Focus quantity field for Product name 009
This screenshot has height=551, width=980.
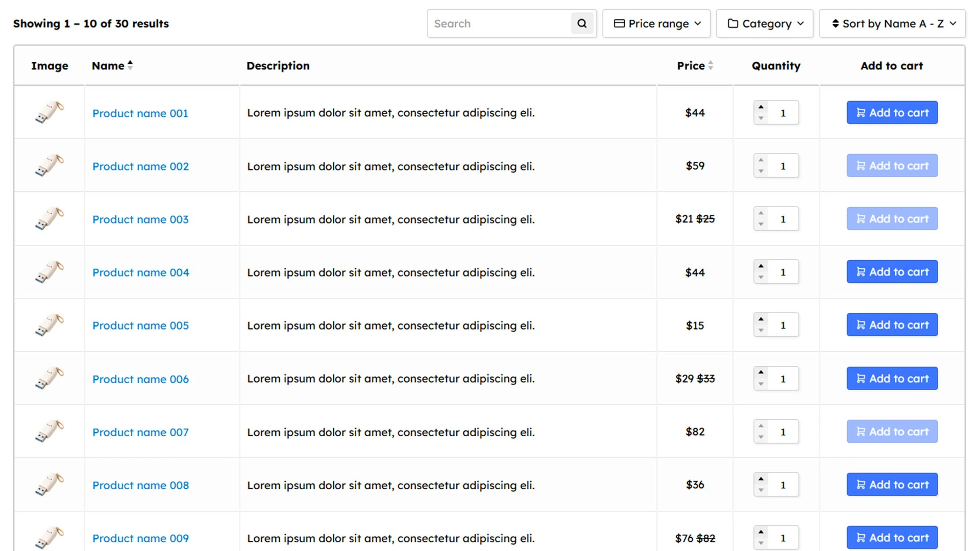pos(783,538)
